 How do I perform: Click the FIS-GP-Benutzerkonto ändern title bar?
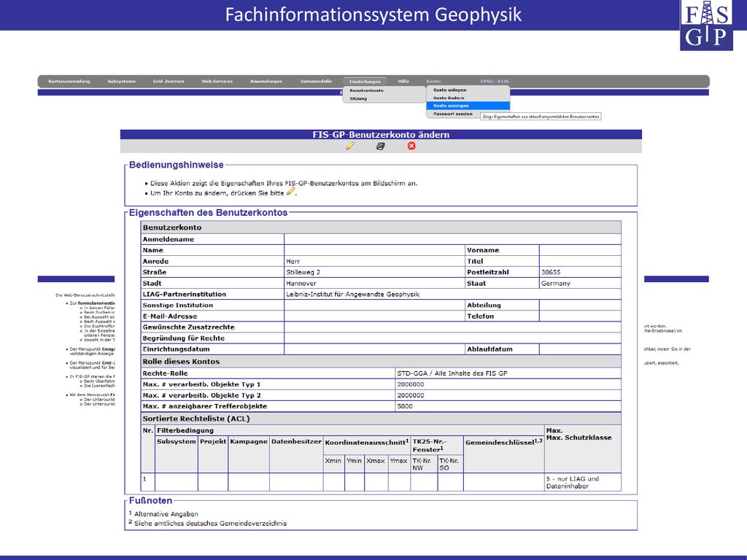(x=381, y=135)
